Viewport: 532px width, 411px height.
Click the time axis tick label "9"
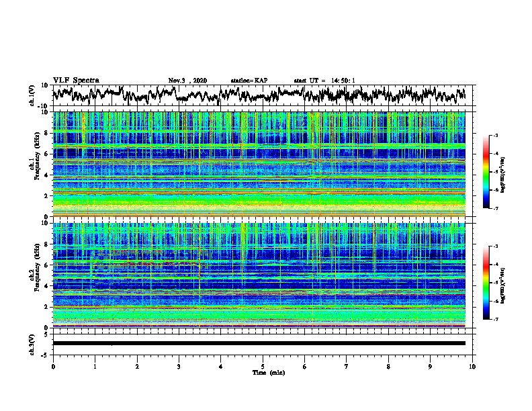pyautogui.click(x=430, y=367)
